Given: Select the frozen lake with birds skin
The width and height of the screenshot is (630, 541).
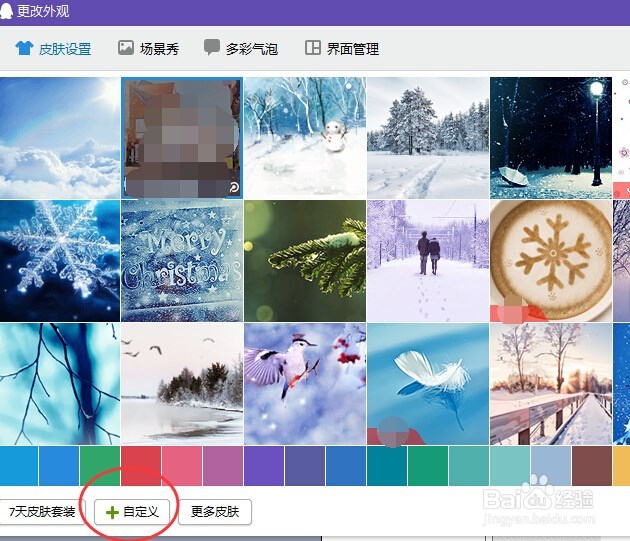Looking at the screenshot, I should (x=182, y=384).
